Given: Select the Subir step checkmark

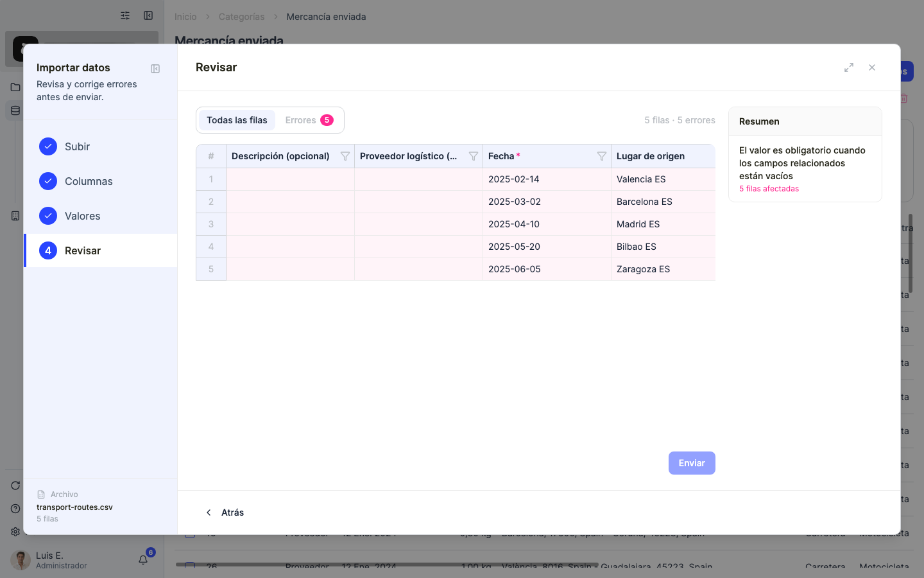Looking at the screenshot, I should point(48,146).
